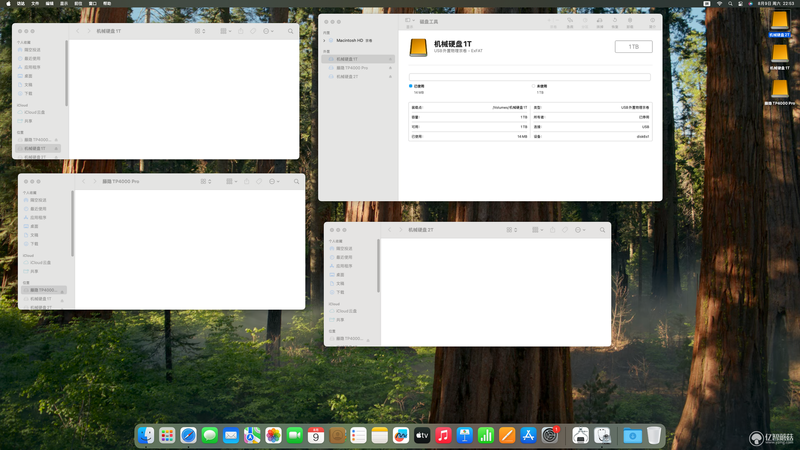This screenshot has width=800, height=450.
Task: Click tag icon in 致态 TP4000 Pro window
Action: click(259, 181)
